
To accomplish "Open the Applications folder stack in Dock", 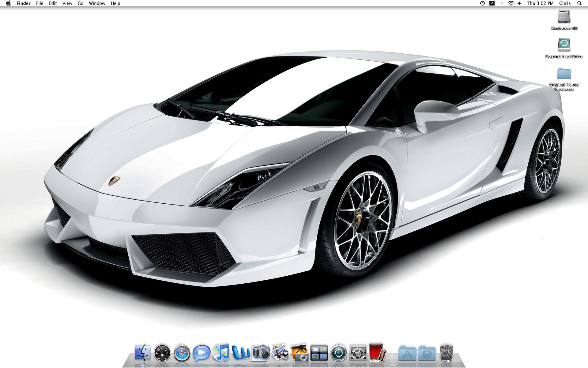I will point(407,353).
